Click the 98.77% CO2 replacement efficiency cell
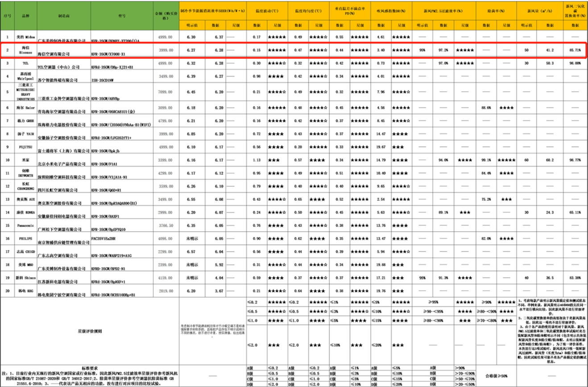The image size is (588, 387). click(x=573, y=159)
